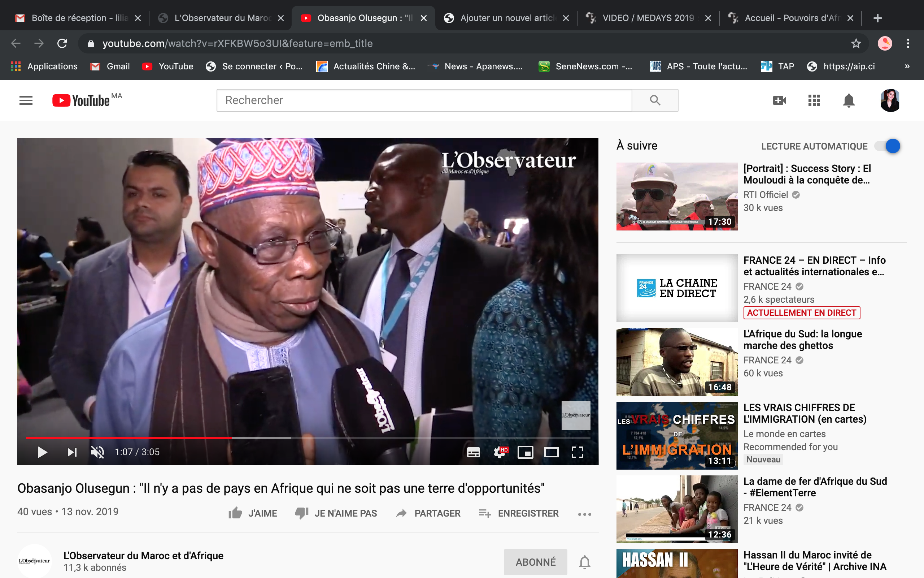924x578 pixels.
Task: Open the YouTube apps grid
Action: pyautogui.click(x=814, y=100)
